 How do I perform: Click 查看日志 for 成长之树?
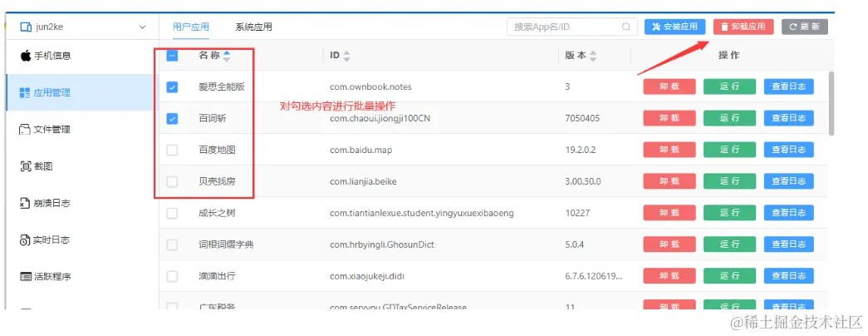tap(789, 213)
